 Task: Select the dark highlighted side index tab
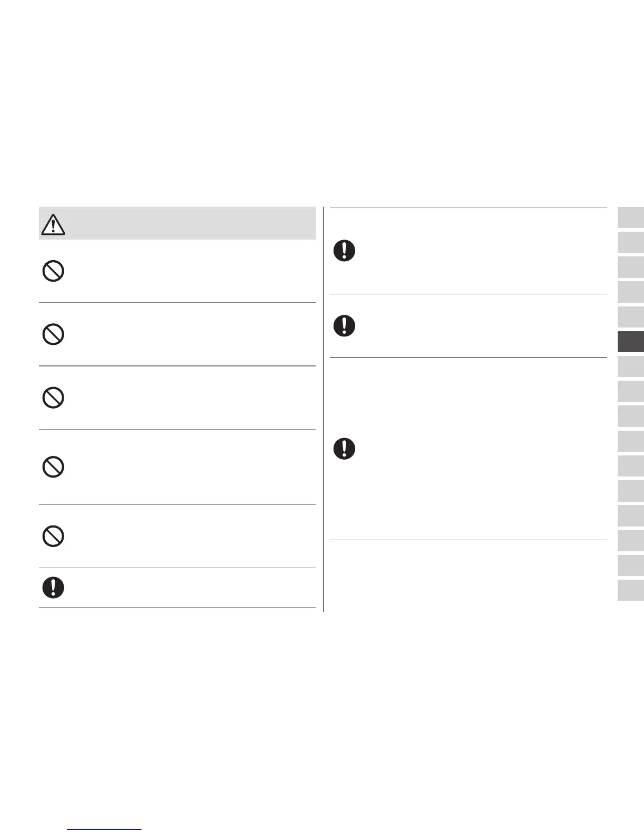(x=631, y=342)
